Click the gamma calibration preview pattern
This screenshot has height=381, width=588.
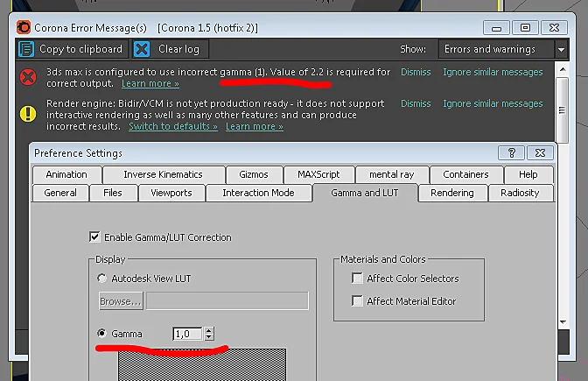pyautogui.click(x=202, y=364)
